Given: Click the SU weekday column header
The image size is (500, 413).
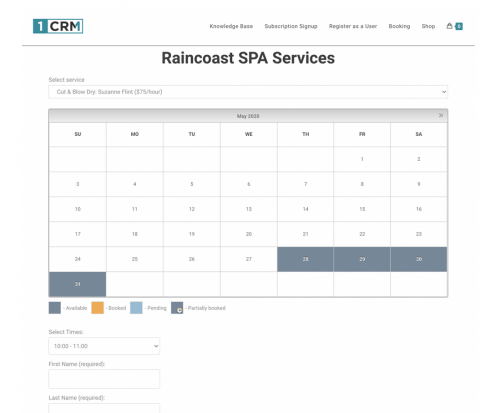Looking at the screenshot, I should coord(78,134).
